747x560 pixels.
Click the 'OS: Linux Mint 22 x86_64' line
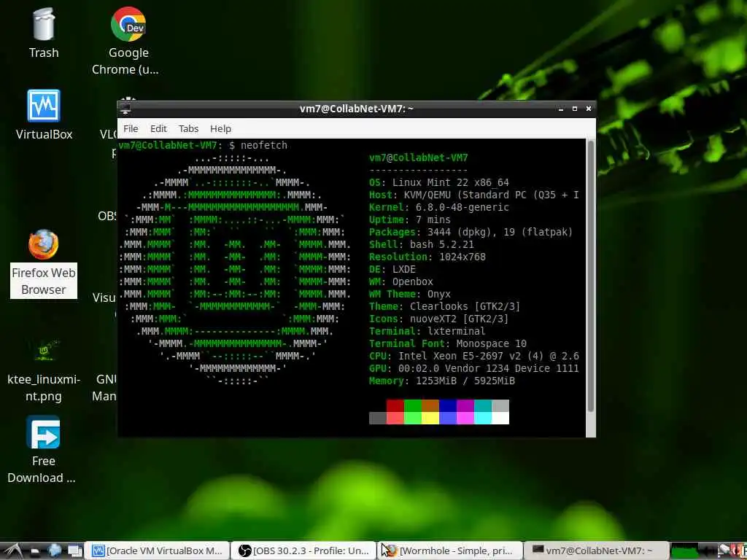point(438,182)
